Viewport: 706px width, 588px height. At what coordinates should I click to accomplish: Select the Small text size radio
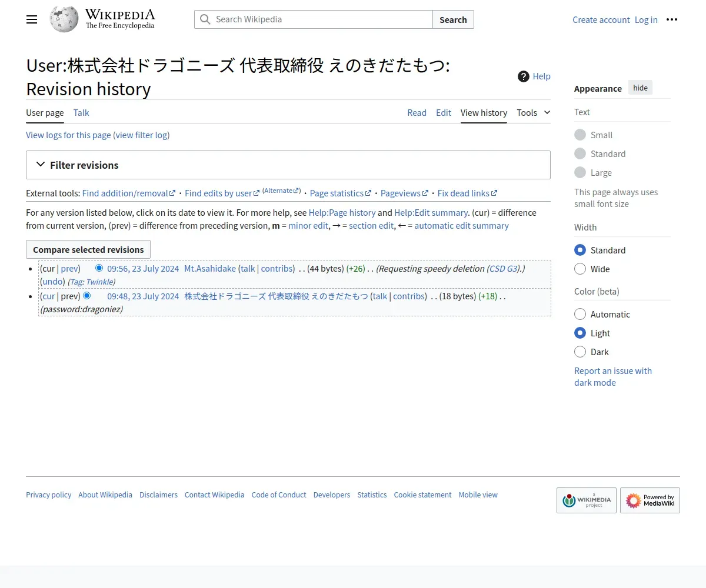click(x=580, y=135)
